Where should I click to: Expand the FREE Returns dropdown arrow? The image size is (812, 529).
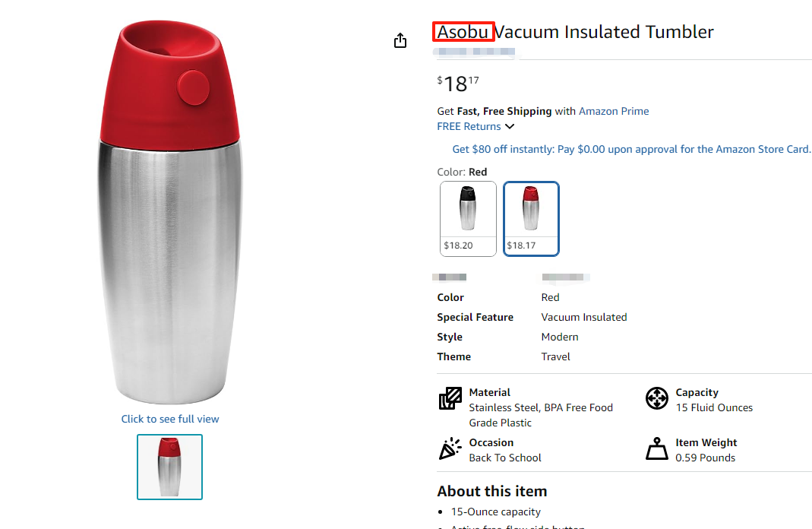click(x=510, y=127)
